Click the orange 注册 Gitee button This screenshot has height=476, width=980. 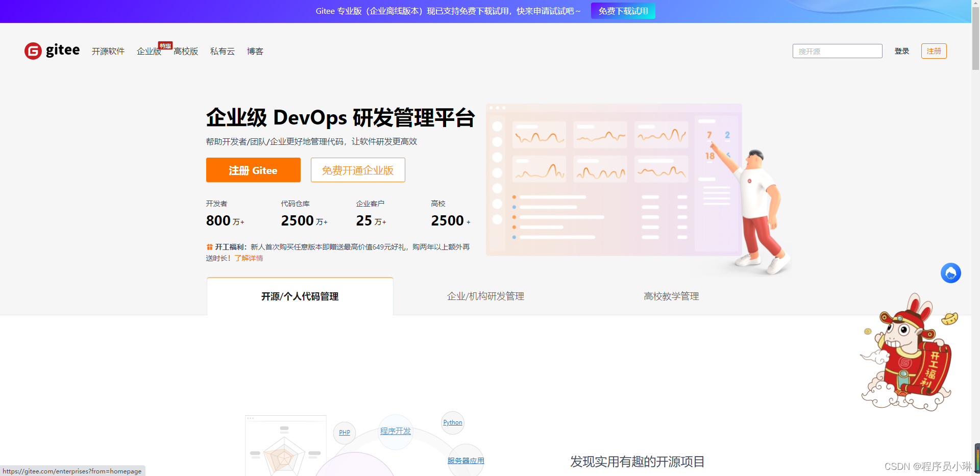(x=253, y=170)
